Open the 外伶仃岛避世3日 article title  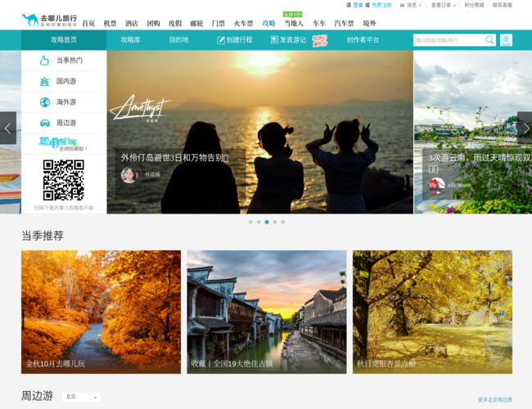174,158
